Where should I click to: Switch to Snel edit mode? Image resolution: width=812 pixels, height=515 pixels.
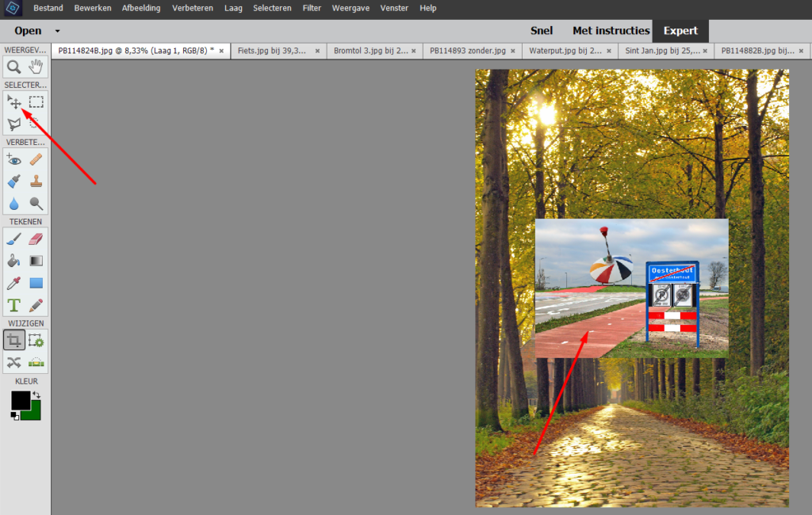pyautogui.click(x=542, y=31)
